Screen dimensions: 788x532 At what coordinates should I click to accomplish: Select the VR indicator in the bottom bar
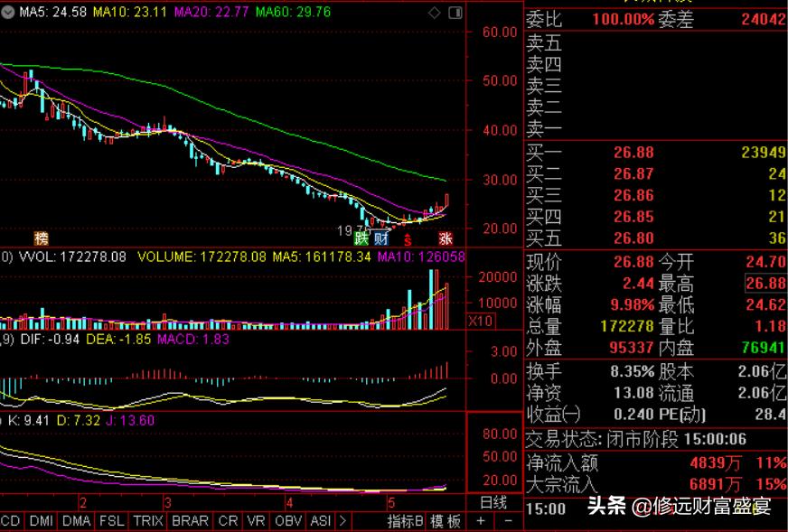point(255,521)
